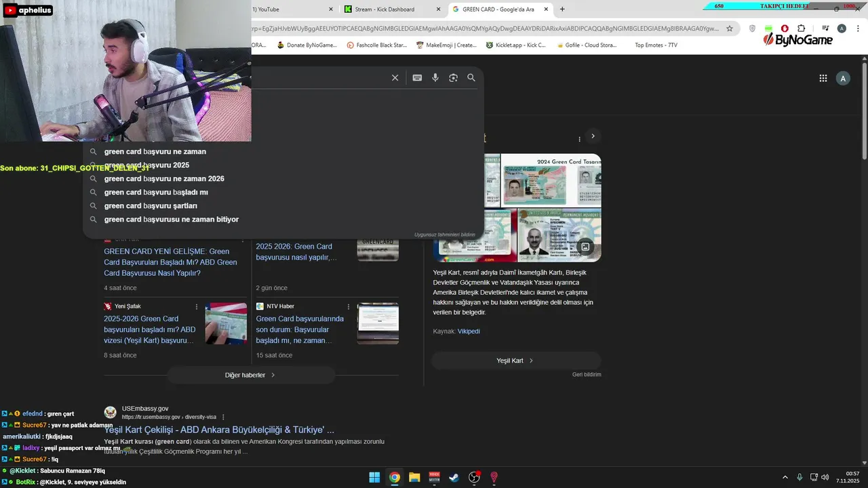
Task: Click the red Opera-style extension icon
Action: (x=785, y=28)
